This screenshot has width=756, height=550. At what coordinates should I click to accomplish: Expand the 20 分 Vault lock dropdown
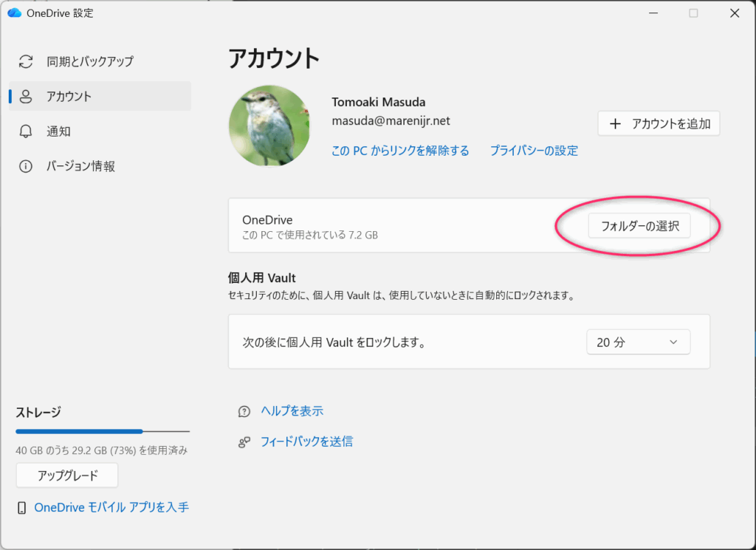coord(638,343)
